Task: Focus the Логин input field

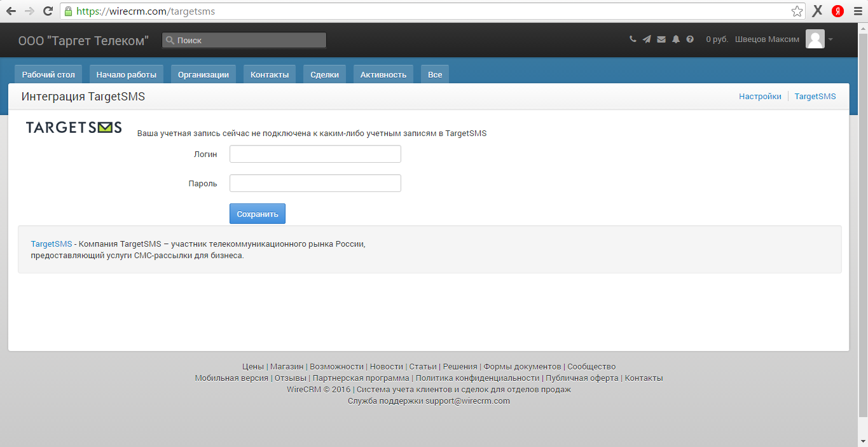Action: pos(315,154)
